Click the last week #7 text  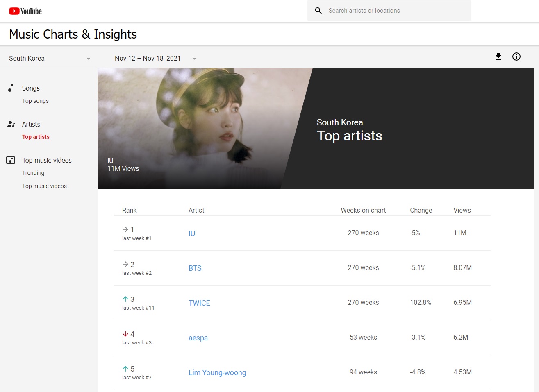pyautogui.click(x=137, y=377)
